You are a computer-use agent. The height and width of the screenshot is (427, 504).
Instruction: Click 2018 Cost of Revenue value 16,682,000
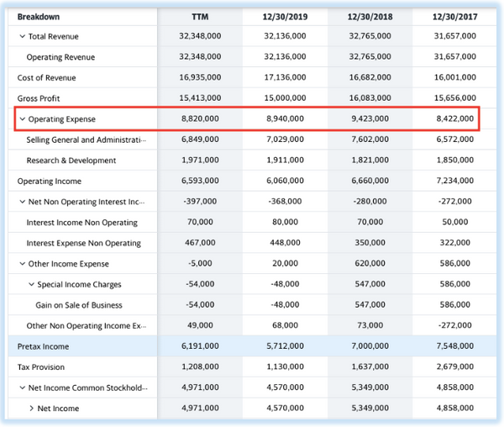(370, 77)
